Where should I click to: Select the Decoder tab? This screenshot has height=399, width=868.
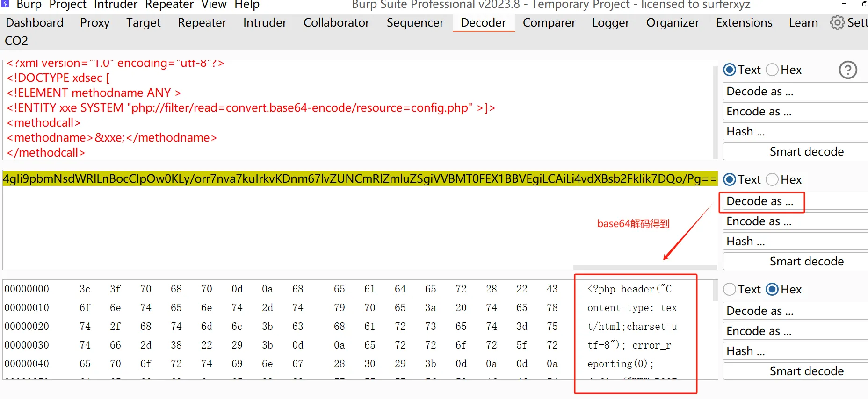pyautogui.click(x=484, y=23)
